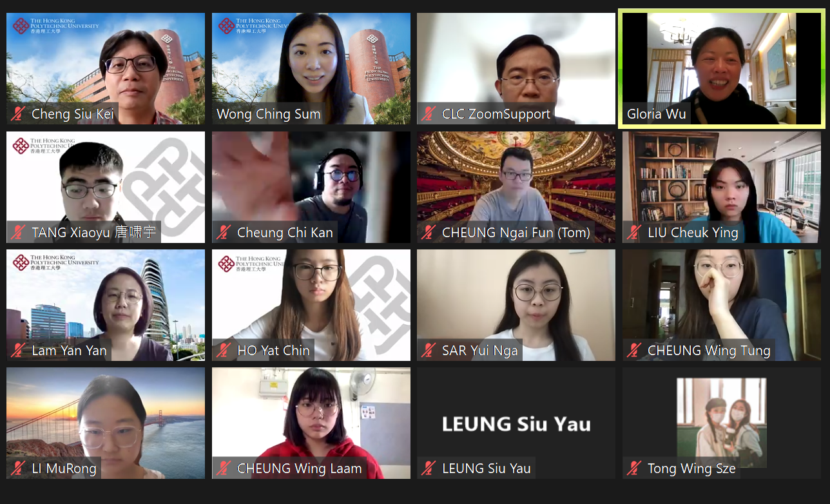This screenshot has width=830, height=504.
Task: Click LEUNG Siu Yau's muted mic icon
Action: click(429, 469)
